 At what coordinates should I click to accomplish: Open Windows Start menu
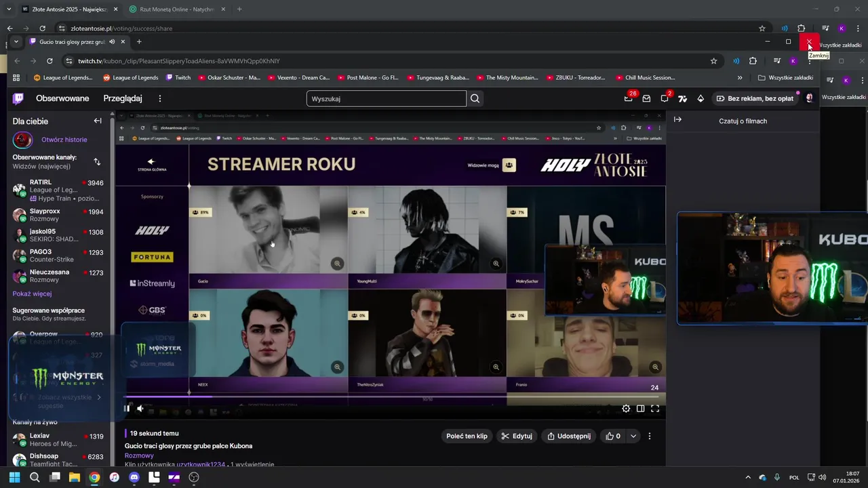coord(14,477)
